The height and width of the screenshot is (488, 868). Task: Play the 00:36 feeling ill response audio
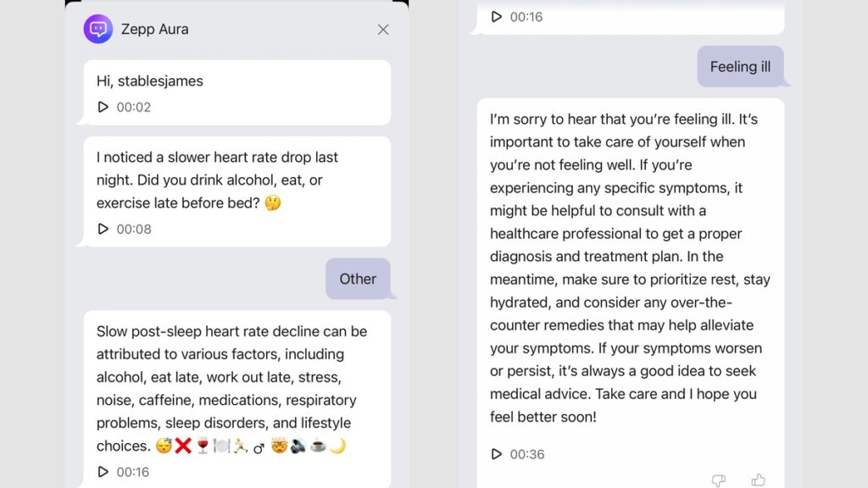[497, 454]
